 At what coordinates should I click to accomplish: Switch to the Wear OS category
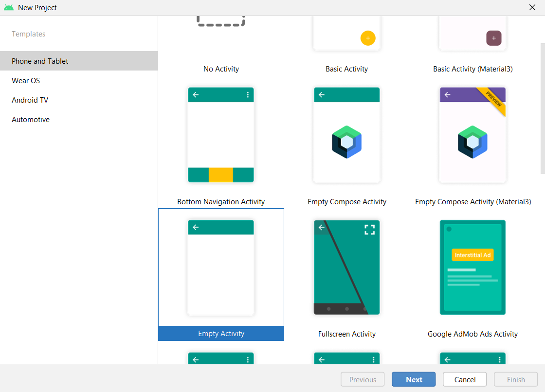[25, 80]
